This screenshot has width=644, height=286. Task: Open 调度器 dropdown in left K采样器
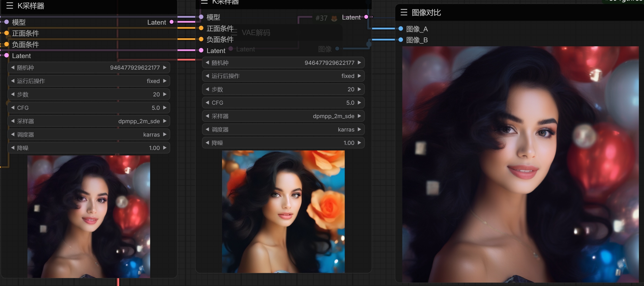click(x=89, y=134)
